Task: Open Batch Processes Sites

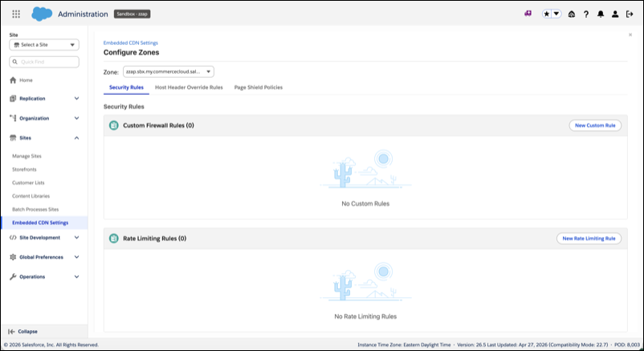Action: click(35, 210)
